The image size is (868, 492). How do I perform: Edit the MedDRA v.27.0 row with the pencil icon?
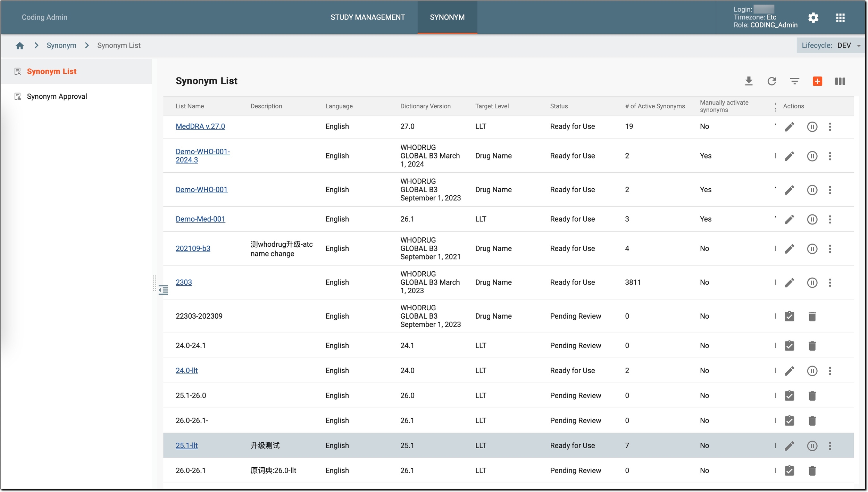pos(789,127)
